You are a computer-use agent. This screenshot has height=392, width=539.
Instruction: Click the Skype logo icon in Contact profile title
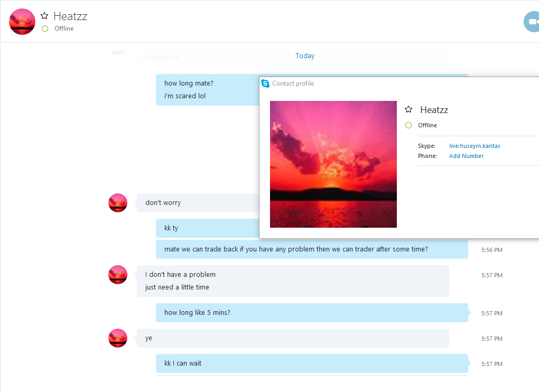[265, 83]
